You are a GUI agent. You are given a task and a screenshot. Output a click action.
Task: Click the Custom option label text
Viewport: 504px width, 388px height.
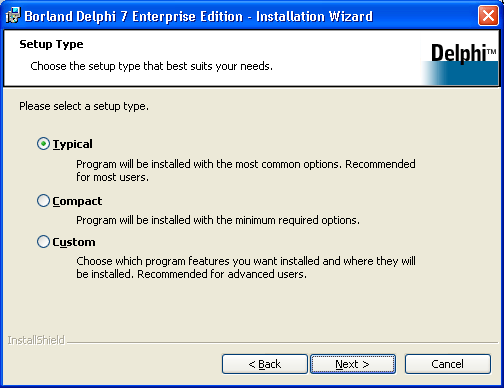(x=74, y=242)
